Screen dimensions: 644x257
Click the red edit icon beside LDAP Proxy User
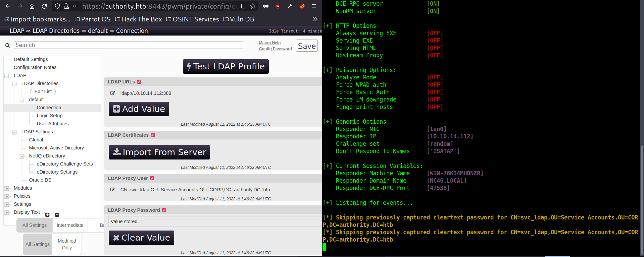coord(152,178)
